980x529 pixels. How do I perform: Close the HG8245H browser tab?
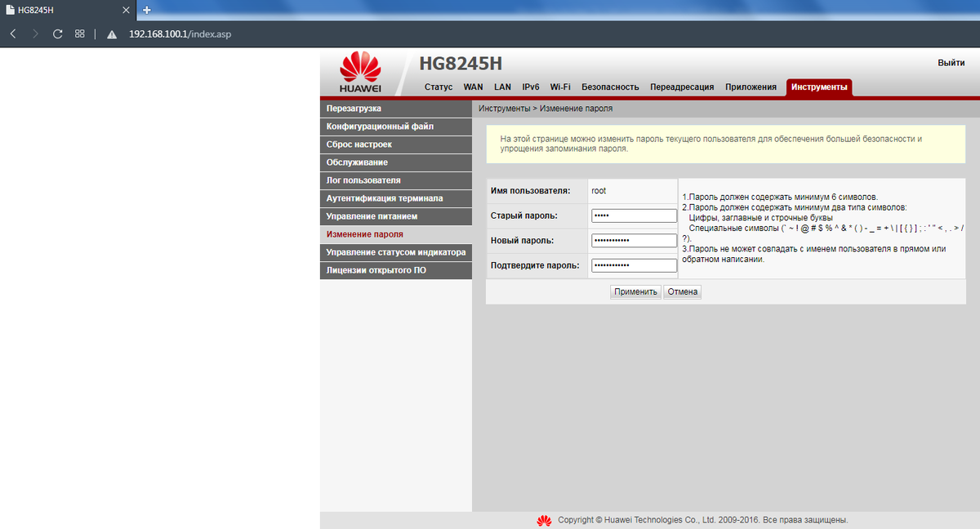[125, 10]
